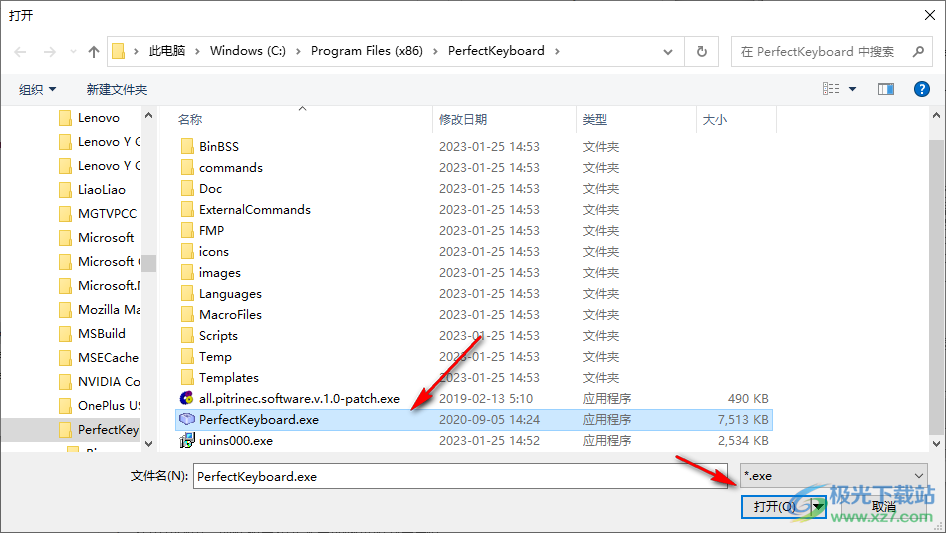Select Windows (C:) in address bar
Viewport: 946px width, 533px height.
click(247, 51)
